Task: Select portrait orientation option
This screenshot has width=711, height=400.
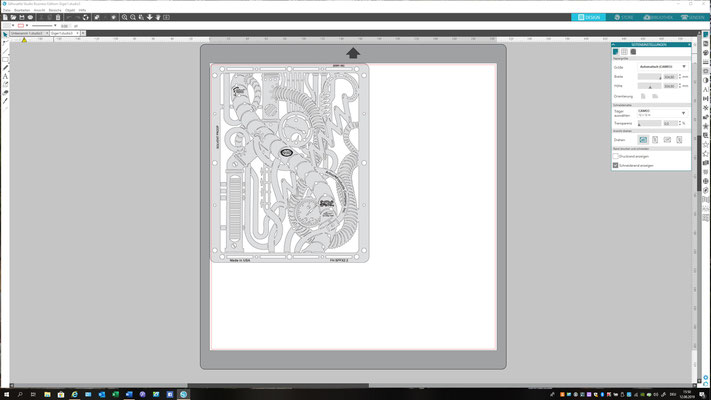Action: (643, 96)
